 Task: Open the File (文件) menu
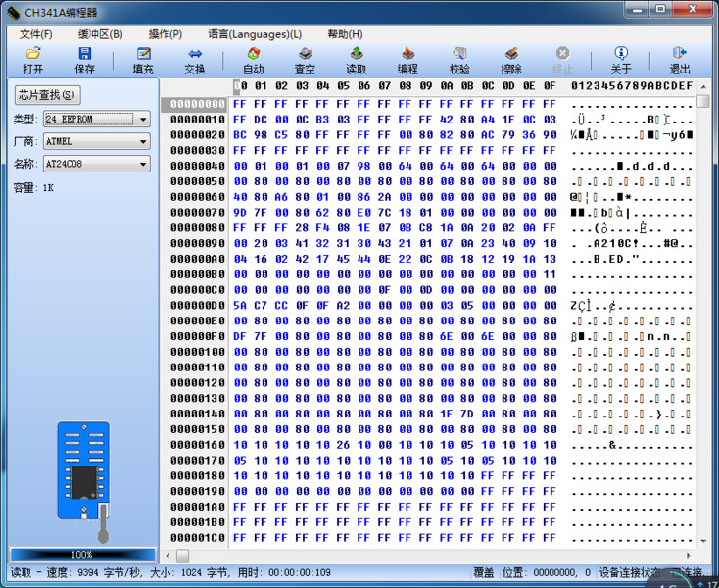[35, 34]
